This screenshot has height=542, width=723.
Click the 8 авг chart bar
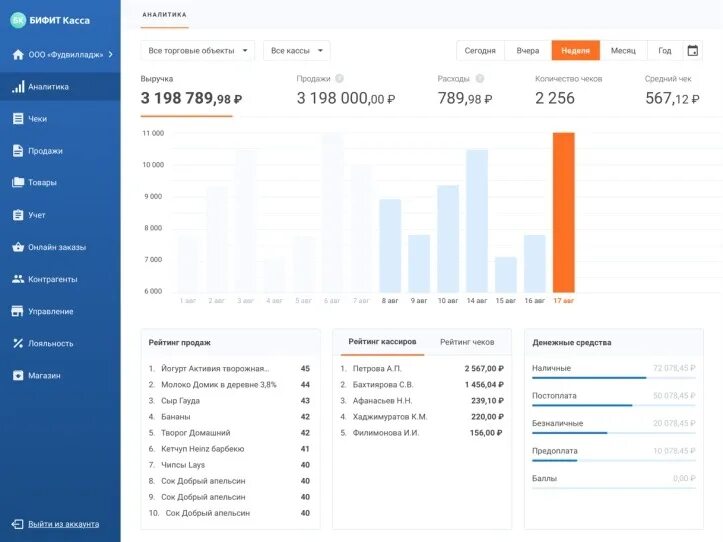[x=390, y=245]
